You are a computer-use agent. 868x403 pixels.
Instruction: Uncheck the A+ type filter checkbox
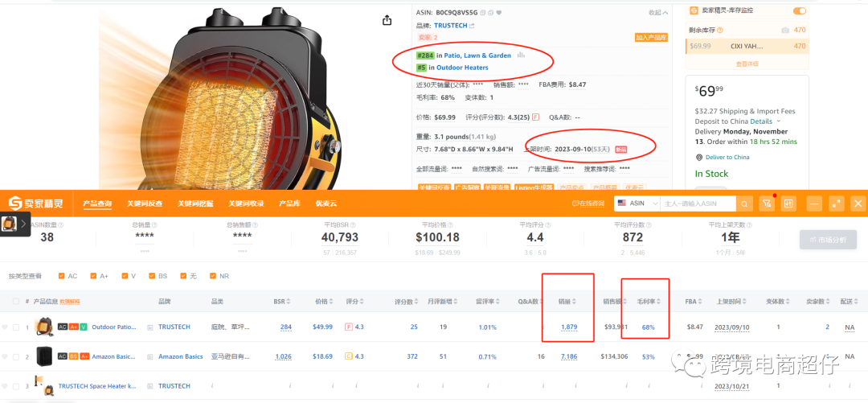(93, 275)
